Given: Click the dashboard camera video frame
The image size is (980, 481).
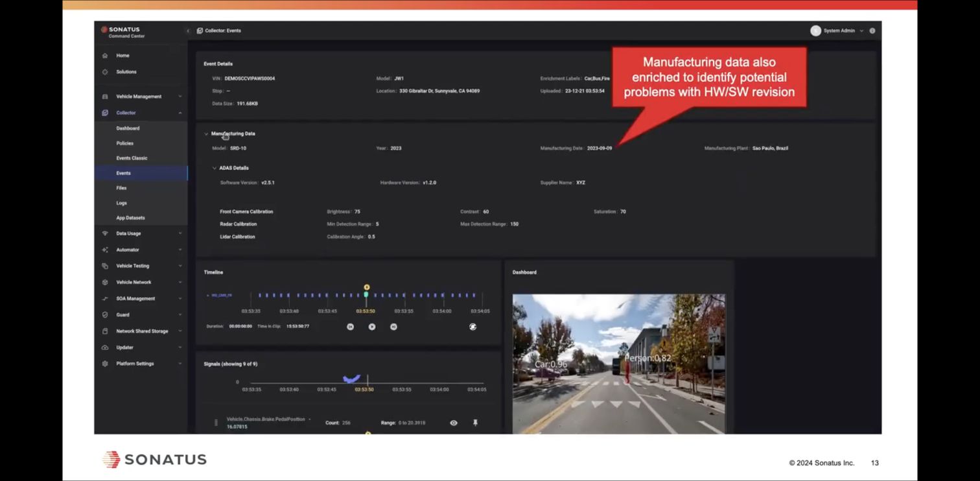Looking at the screenshot, I should (619, 364).
